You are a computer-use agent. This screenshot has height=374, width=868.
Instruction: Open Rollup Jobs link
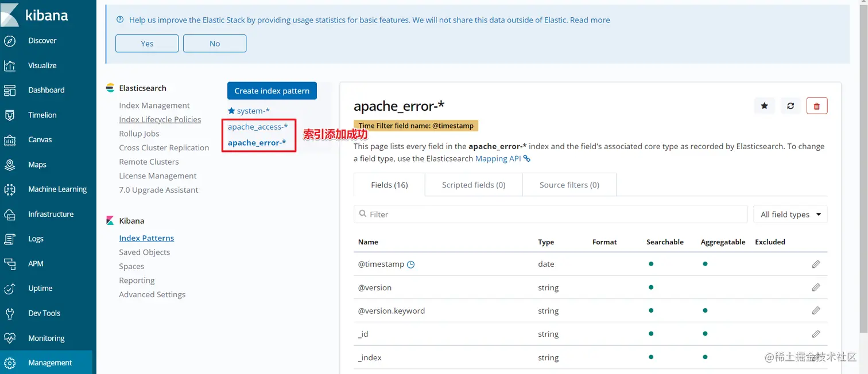(x=139, y=134)
